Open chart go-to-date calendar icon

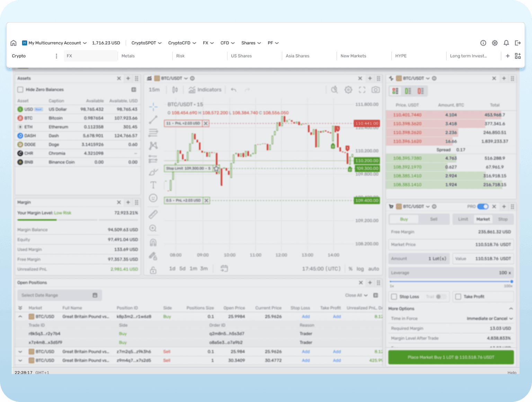[x=224, y=268]
